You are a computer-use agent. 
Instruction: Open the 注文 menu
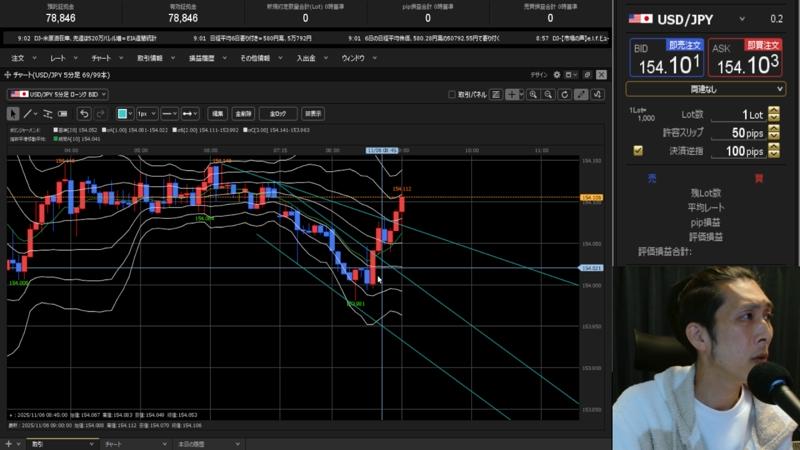coord(18,58)
